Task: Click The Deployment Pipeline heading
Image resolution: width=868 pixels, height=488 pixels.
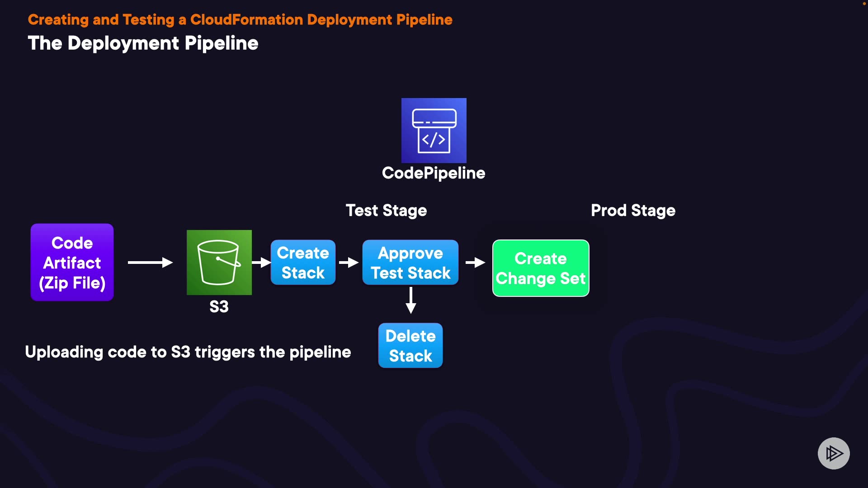Action: coord(143,43)
